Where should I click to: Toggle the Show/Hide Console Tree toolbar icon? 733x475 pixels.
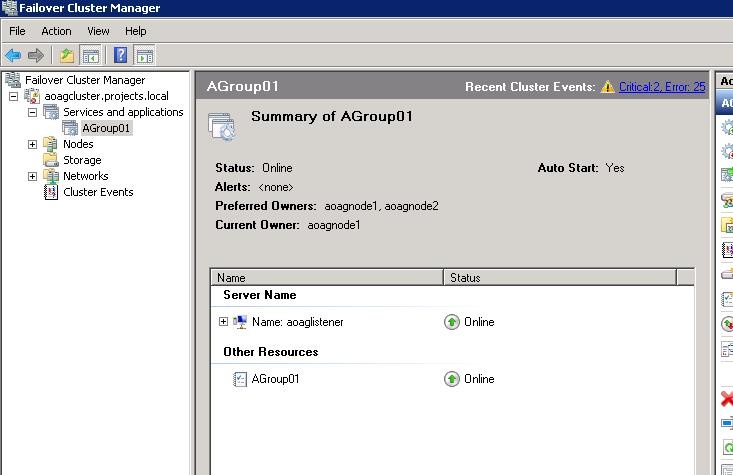point(91,56)
